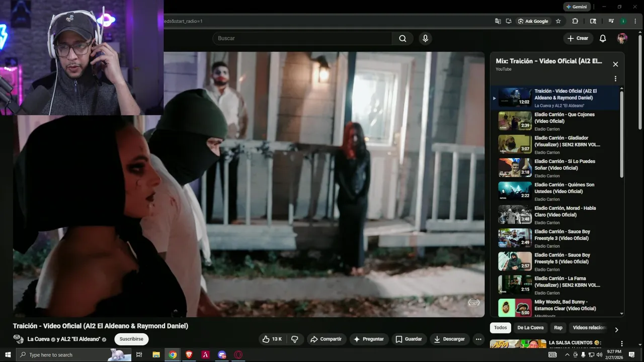The image size is (644, 362).
Task: Click the mix playlist scrollbar
Action: point(622,134)
